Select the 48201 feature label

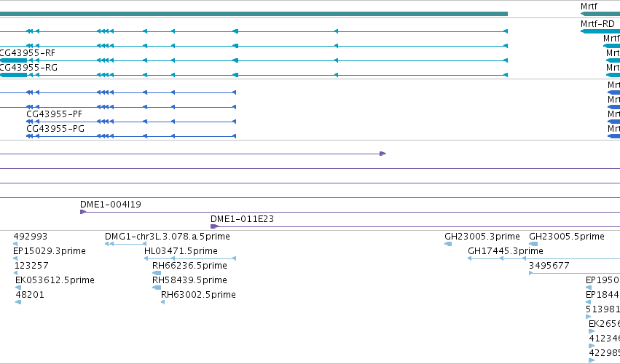point(30,295)
